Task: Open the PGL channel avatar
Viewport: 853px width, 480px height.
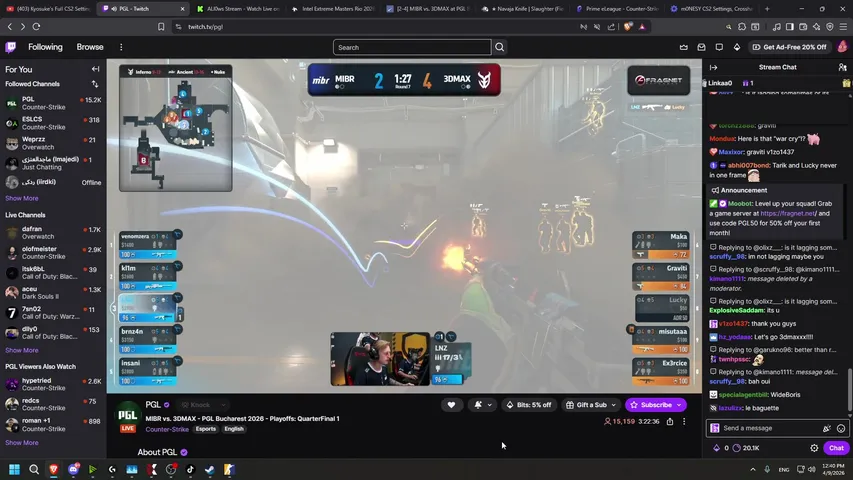Action: (x=128, y=414)
